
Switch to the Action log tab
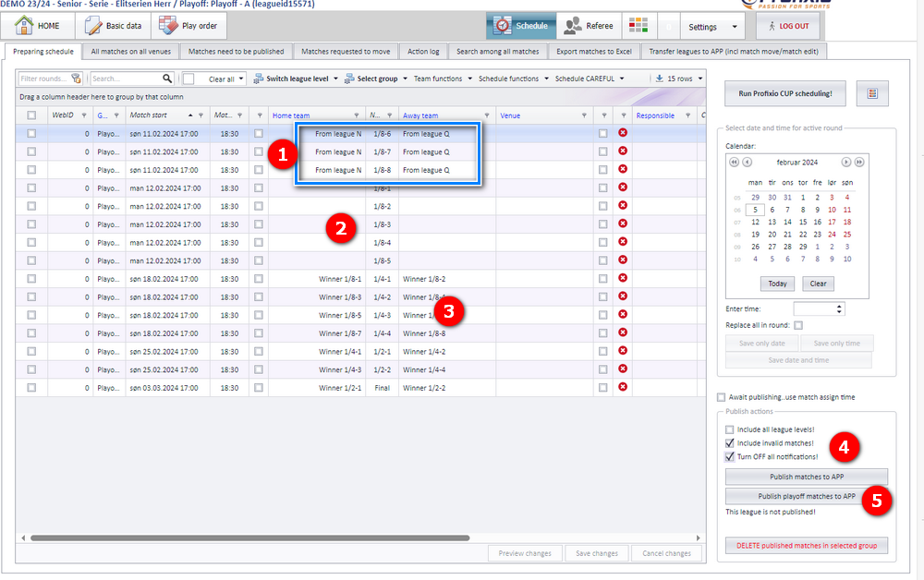(423, 52)
